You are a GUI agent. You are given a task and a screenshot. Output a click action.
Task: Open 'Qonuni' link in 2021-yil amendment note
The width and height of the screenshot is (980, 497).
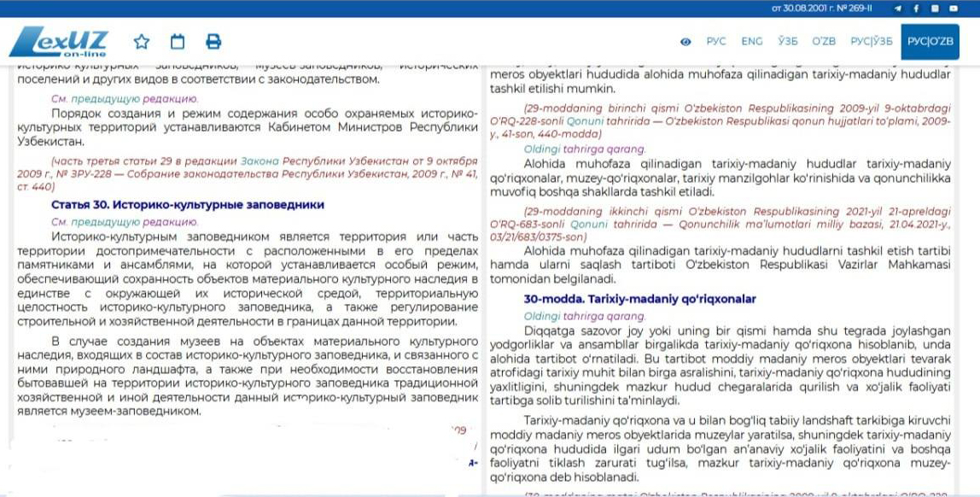point(585,225)
